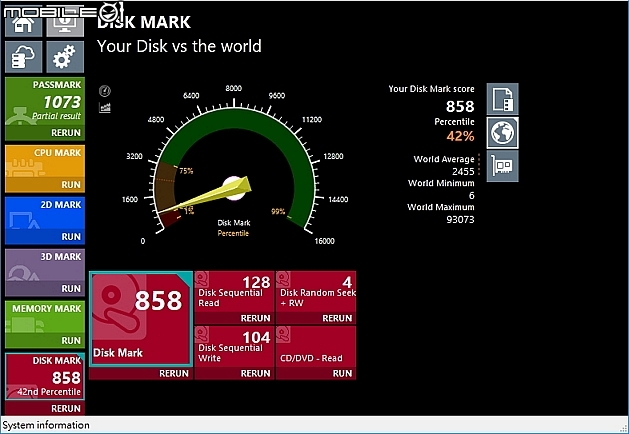This screenshot has height=434, width=629.
Task: Open the hardware card icon
Action: point(503,166)
